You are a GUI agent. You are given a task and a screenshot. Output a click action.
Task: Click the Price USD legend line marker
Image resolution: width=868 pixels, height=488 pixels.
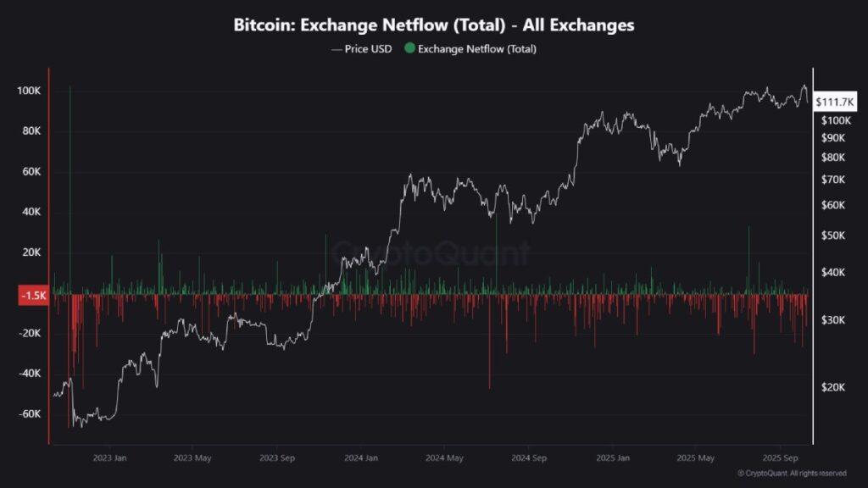(336, 48)
